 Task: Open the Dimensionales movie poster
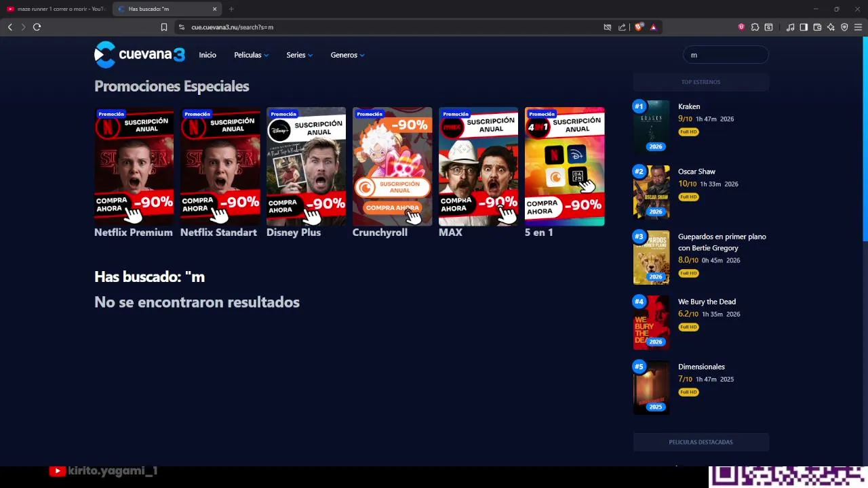pyautogui.click(x=651, y=388)
